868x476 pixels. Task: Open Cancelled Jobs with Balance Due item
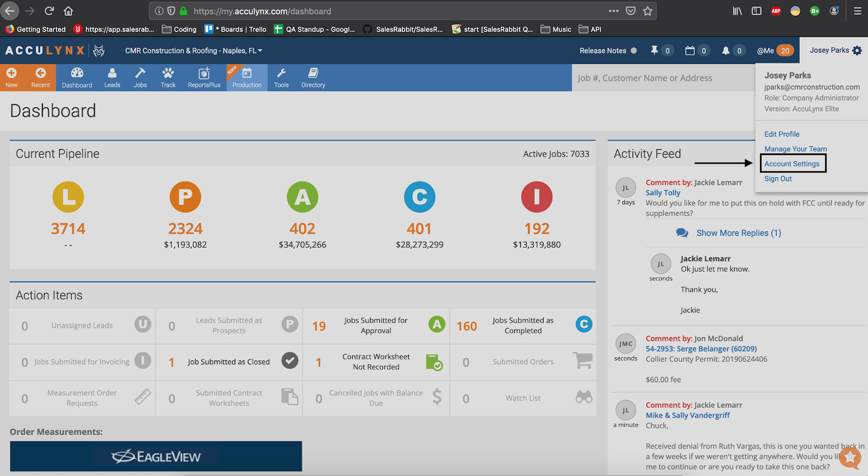click(x=376, y=398)
